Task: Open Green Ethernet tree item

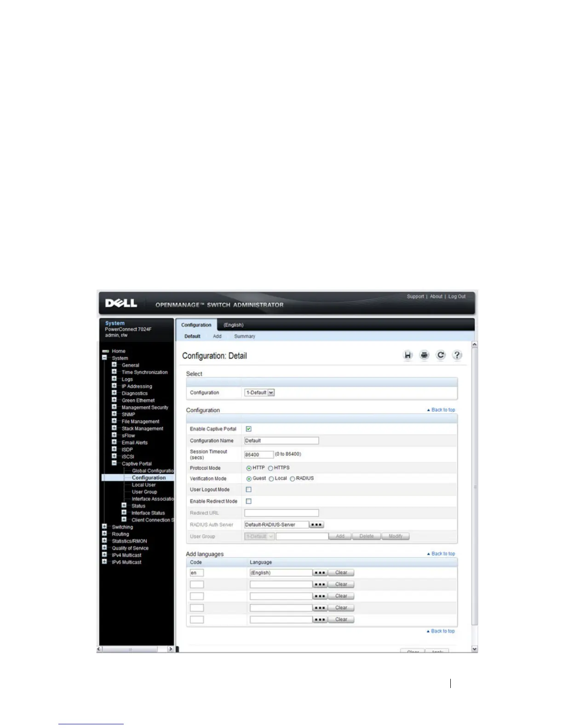Action: [138, 400]
